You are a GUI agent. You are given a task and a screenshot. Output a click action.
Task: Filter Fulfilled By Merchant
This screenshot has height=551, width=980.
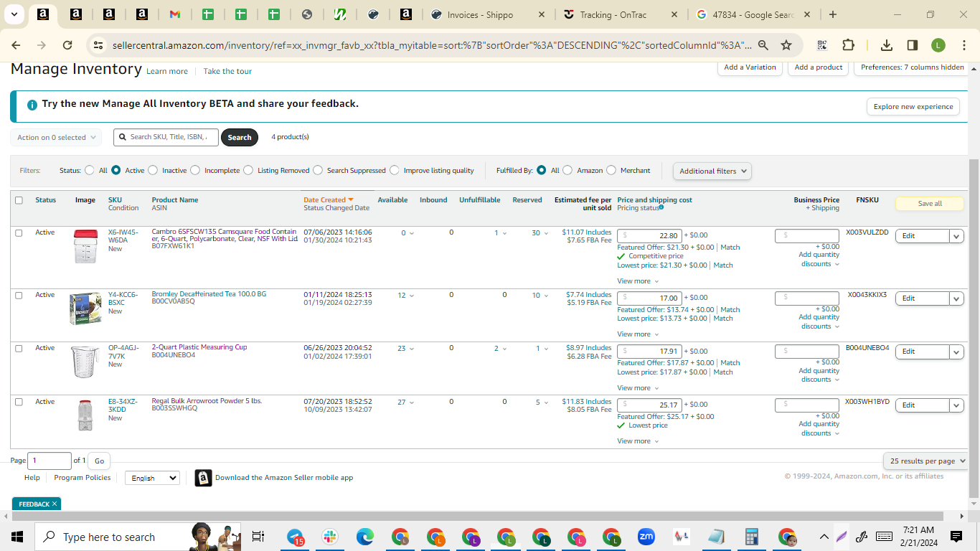pos(611,171)
